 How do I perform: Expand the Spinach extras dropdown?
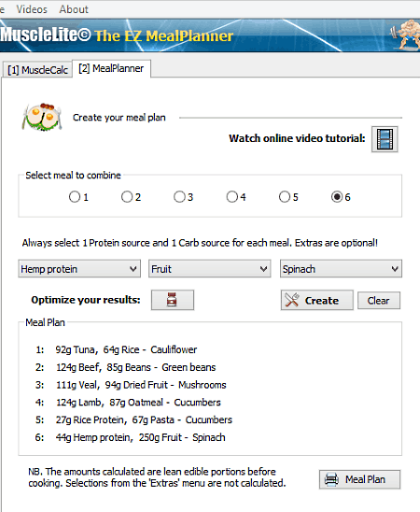(x=341, y=269)
